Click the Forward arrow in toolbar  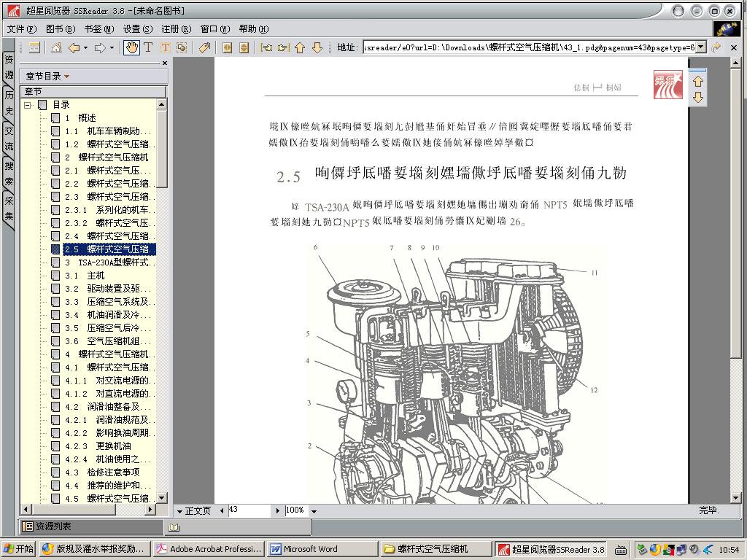click(x=100, y=47)
